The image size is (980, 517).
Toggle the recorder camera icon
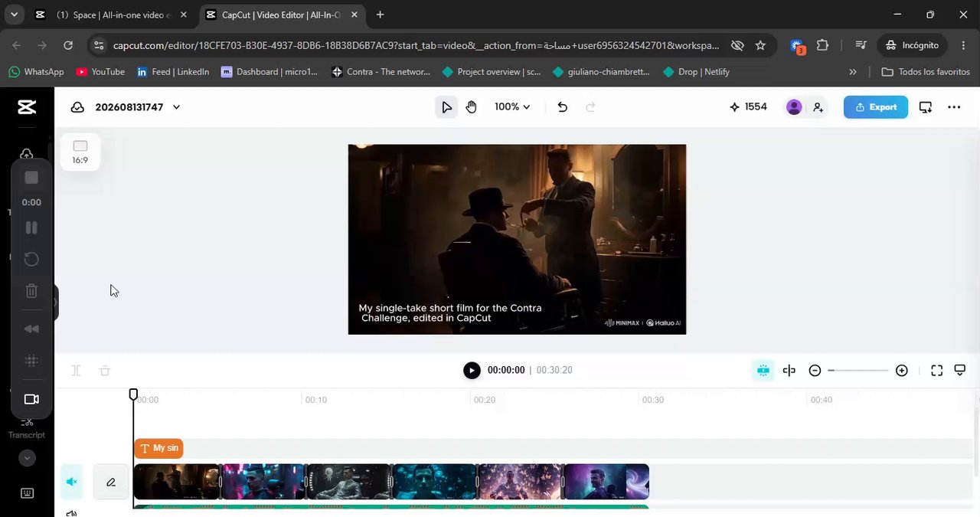pyautogui.click(x=31, y=399)
